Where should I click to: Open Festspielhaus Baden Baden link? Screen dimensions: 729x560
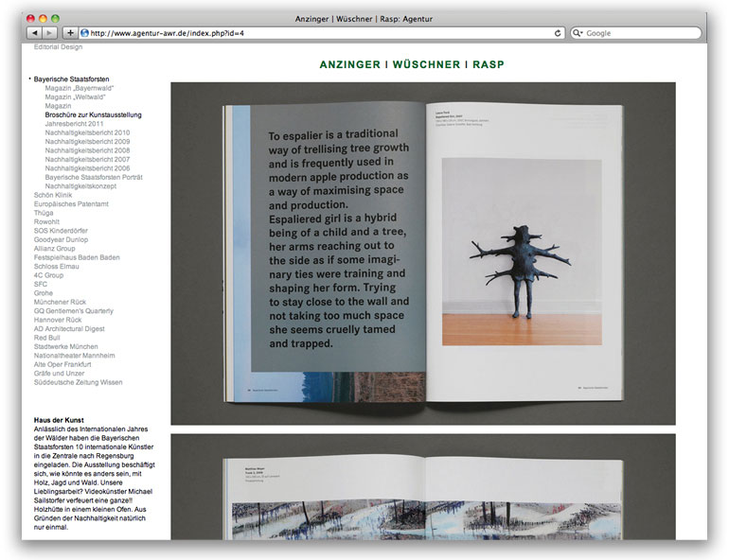click(77, 257)
